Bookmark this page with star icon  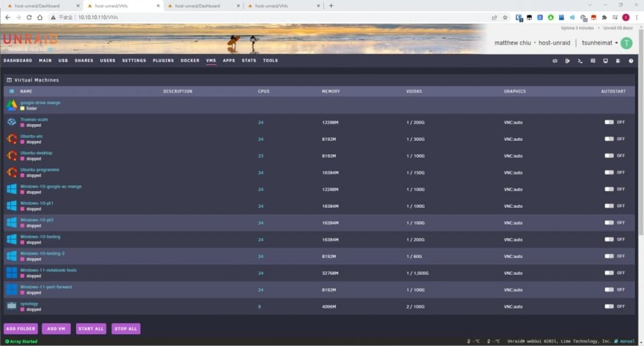click(x=505, y=17)
